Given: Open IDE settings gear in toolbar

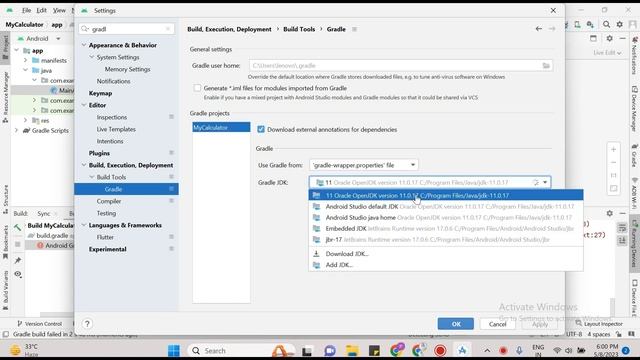Looking at the screenshot, I should [620, 24].
